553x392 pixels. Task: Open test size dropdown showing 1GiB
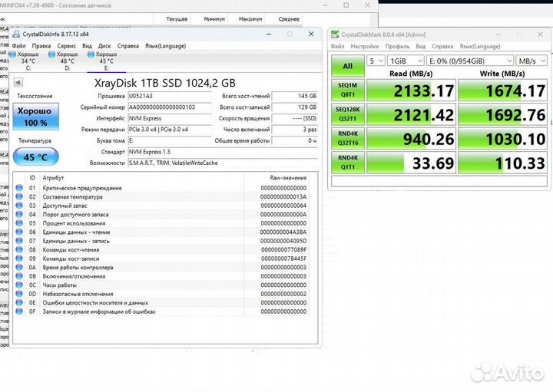(x=406, y=61)
